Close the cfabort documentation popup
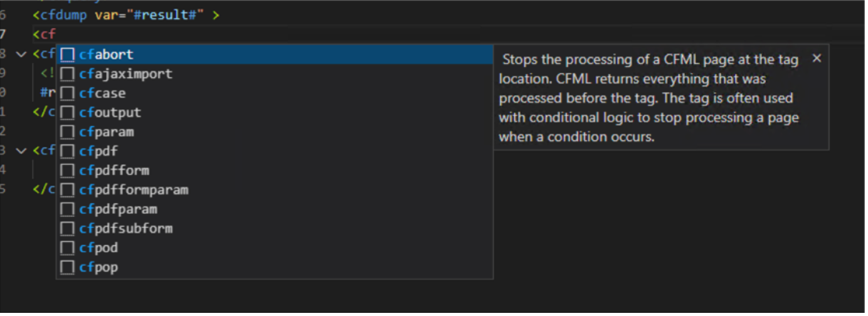This screenshot has height=316, width=868. pyautogui.click(x=817, y=58)
